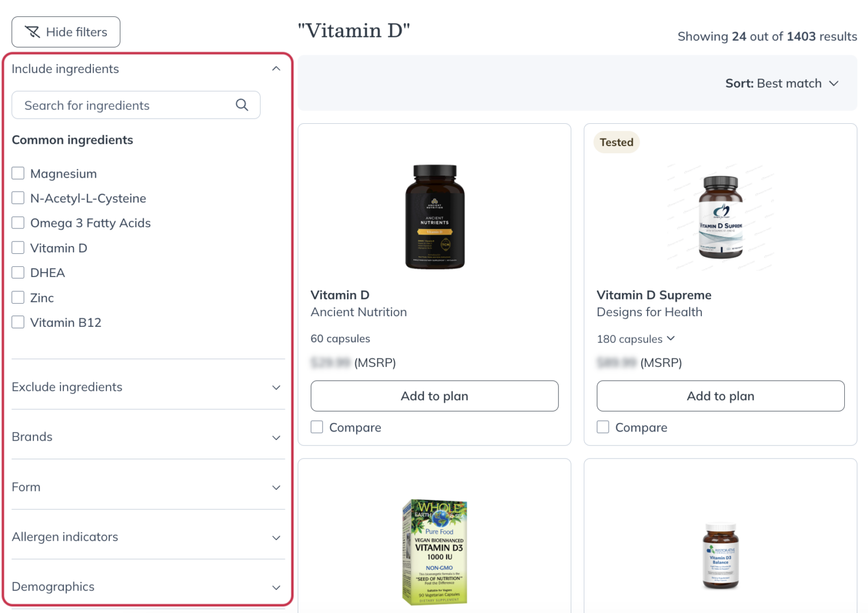Check the Magnesium ingredient checkbox
Screen dimensions: 868x613
[x=18, y=174]
